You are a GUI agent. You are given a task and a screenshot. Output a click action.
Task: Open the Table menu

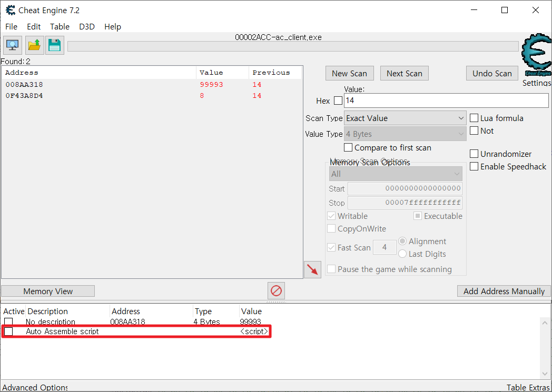point(60,27)
